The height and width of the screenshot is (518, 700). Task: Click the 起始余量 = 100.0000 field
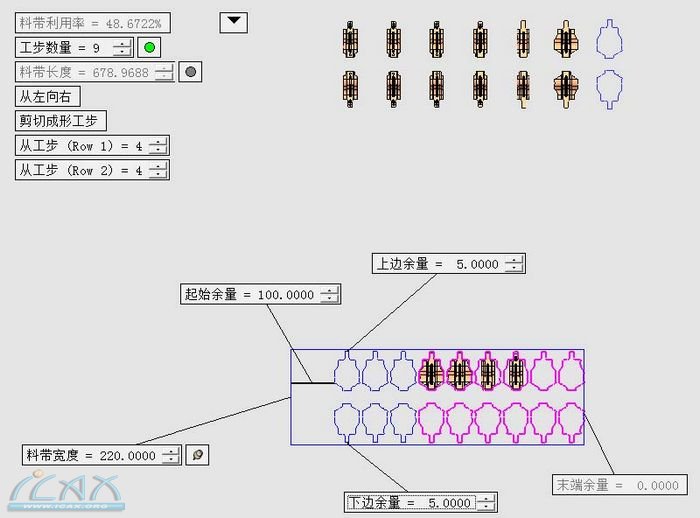[x=261, y=294]
